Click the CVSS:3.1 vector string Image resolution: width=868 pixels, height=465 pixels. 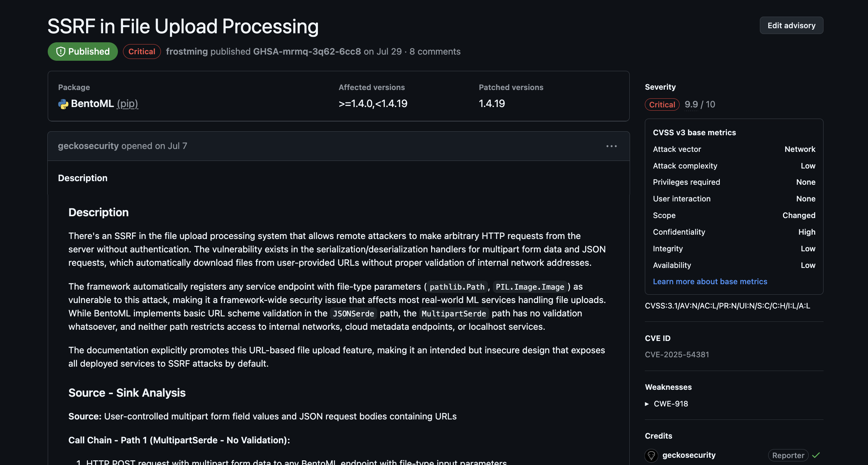(x=727, y=306)
